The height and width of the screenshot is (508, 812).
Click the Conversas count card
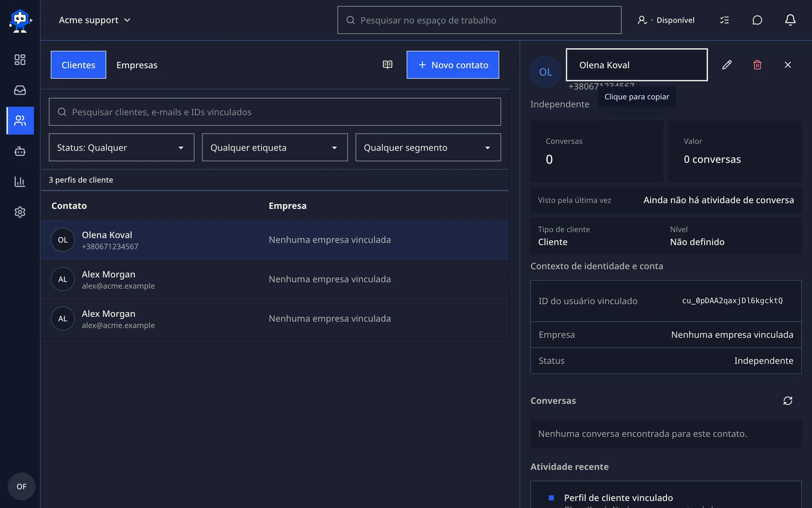(597, 151)
